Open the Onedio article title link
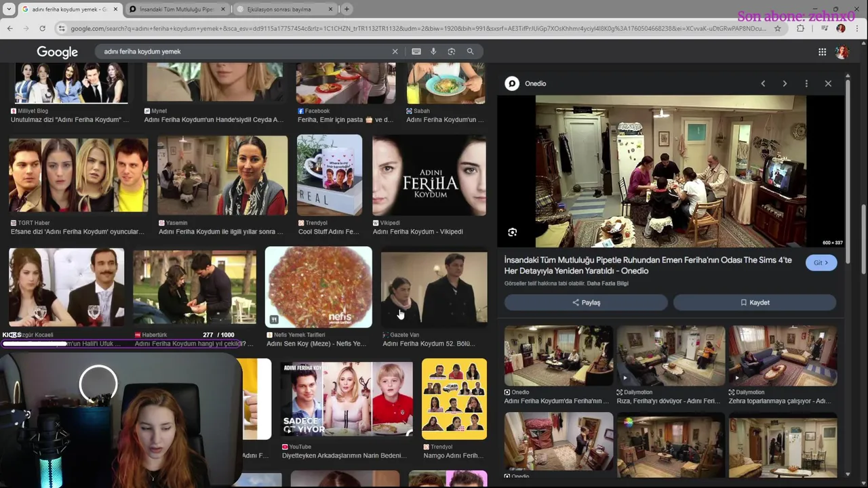The width and height of the screenshot is (868, 488). coord(648,266)
